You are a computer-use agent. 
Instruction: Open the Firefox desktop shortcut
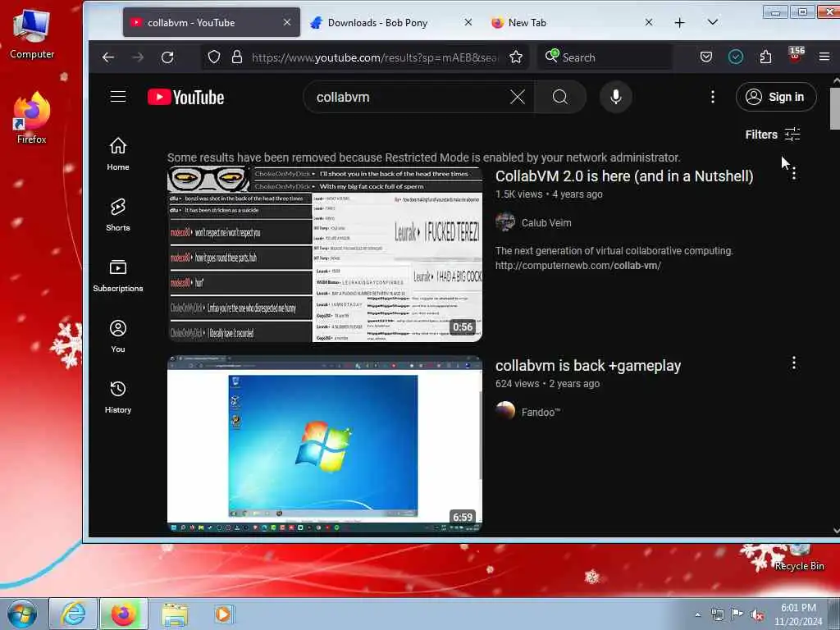point(32,118)
